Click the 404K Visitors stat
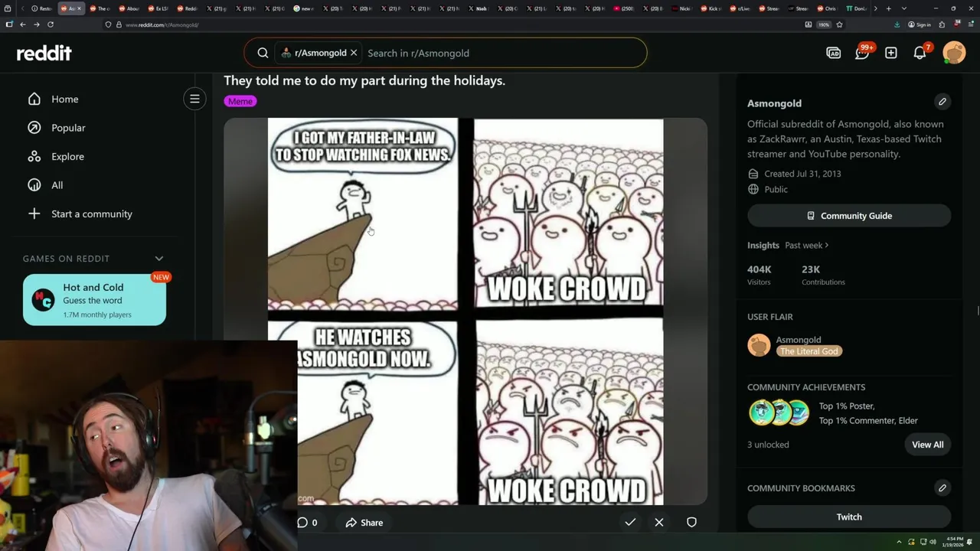Viewport: 980px width, 551px height. (759, 275)
